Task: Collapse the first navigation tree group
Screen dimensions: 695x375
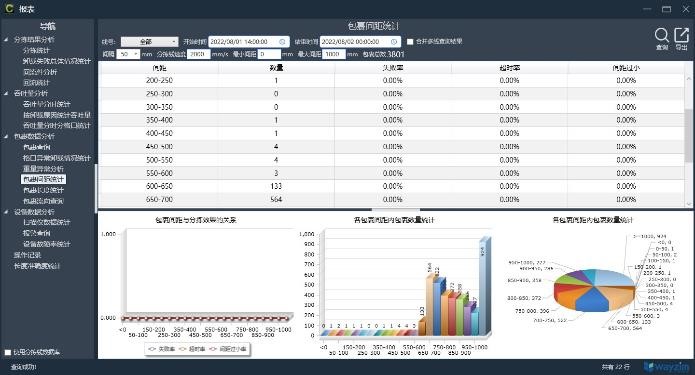Action: (6, 40)
